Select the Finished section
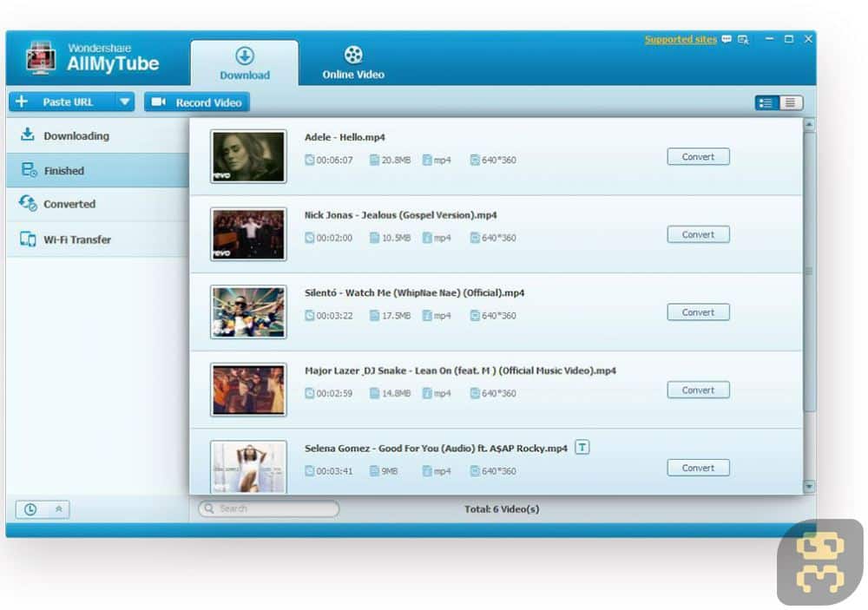 click(97, 170)
